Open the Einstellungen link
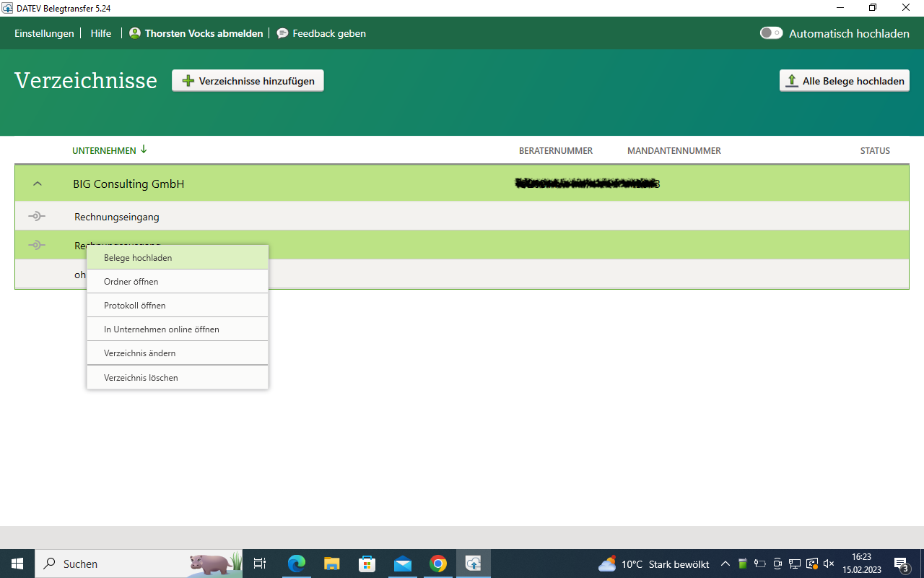This screenshot has width=924, height=578. tap(44, 33)
